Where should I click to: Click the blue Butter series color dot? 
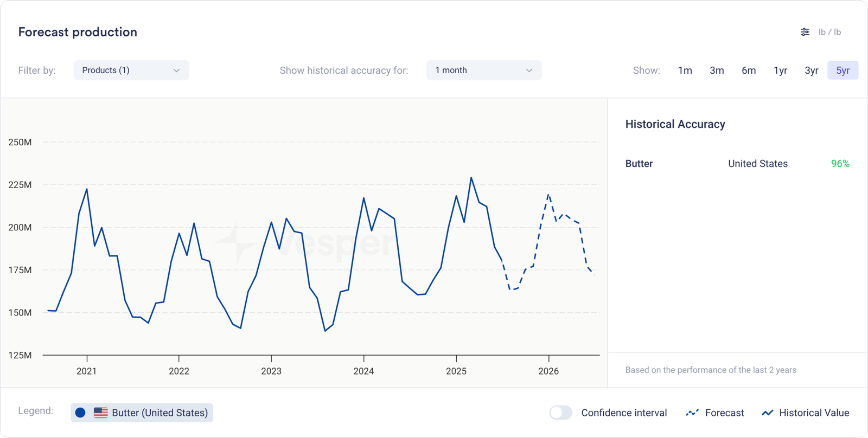click(80, 413)
